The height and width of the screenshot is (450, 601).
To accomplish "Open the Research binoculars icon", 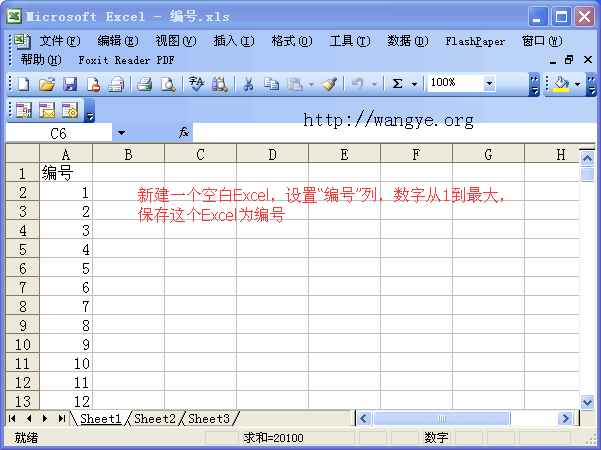I will pos(220,84).
